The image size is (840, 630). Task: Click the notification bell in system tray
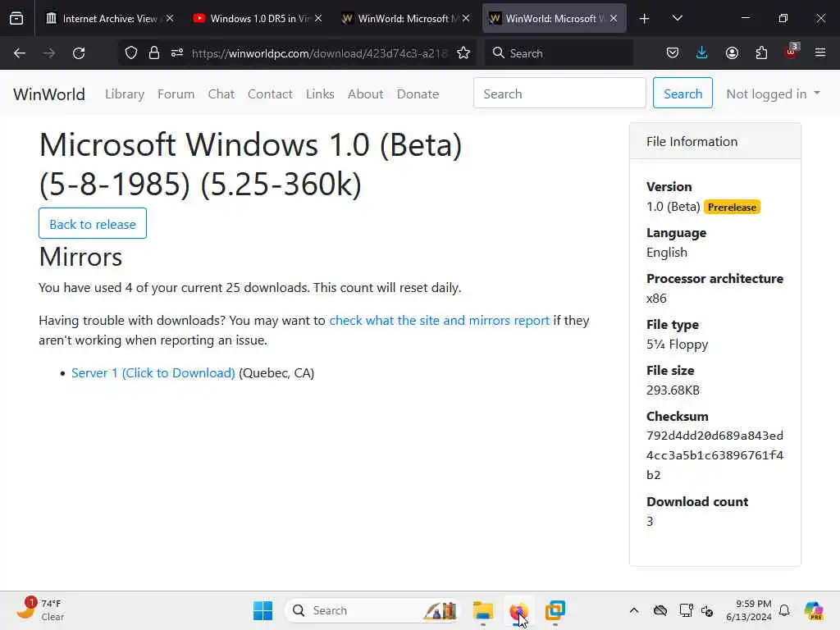coord(784,610)
